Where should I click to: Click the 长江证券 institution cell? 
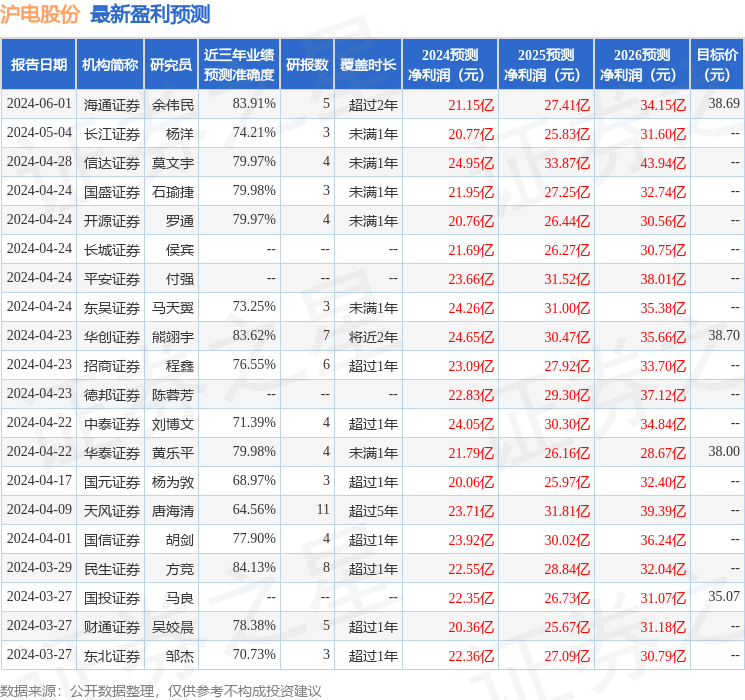[x=112, y=134]
